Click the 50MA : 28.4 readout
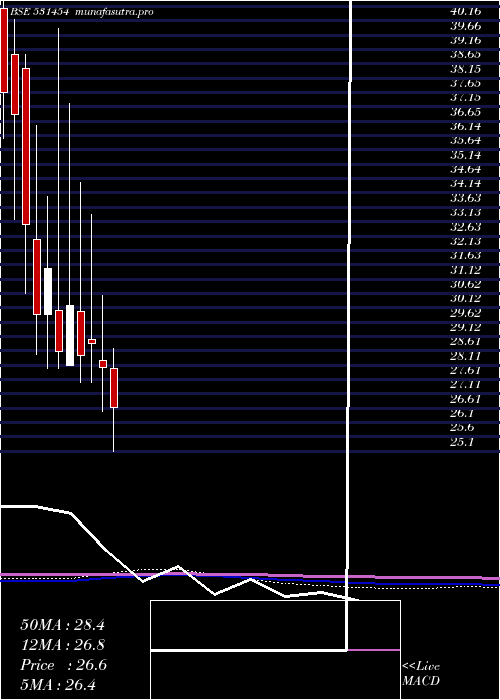Screen dimensions: 500x700 point(62,625)
